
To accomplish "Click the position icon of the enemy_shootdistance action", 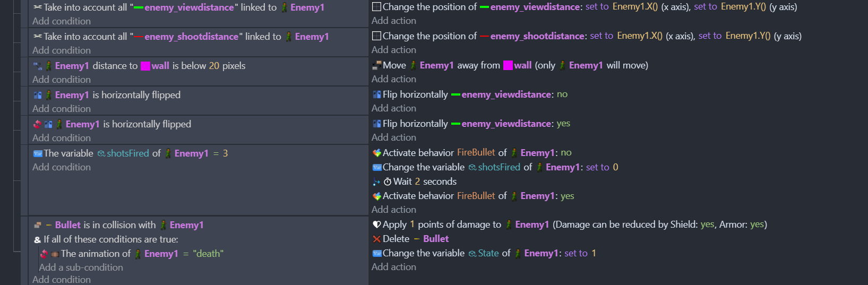I will click(x=377, y=36).
